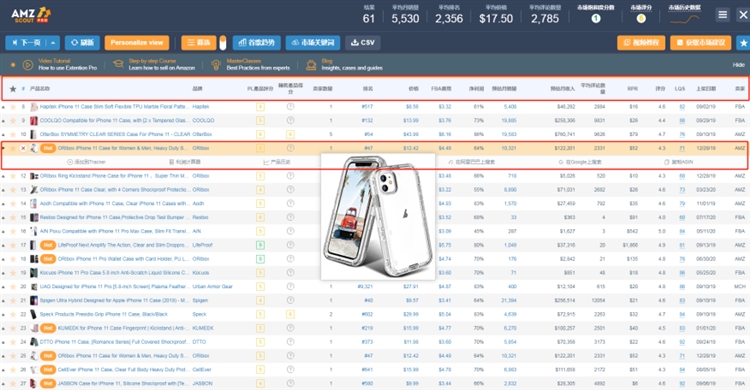This screenshot has height=390, width=750.
Task: Sort by FBA fees column header
Action: coord(441,89)
